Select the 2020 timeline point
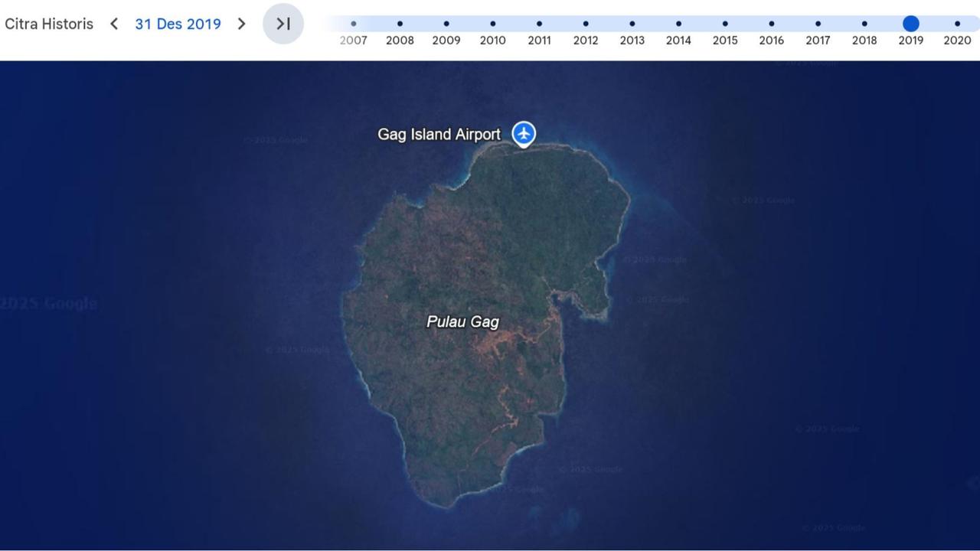The width and height of the screenshot is (980, 551). 957,24
